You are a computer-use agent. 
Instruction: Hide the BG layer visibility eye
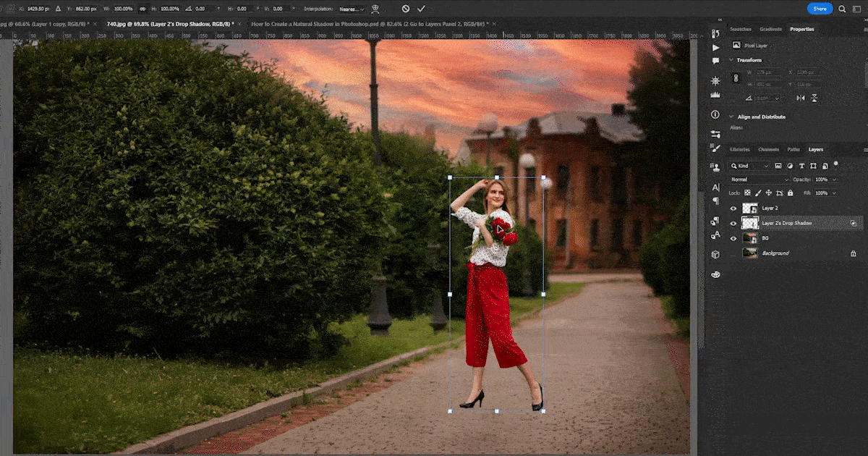[733, 238]
